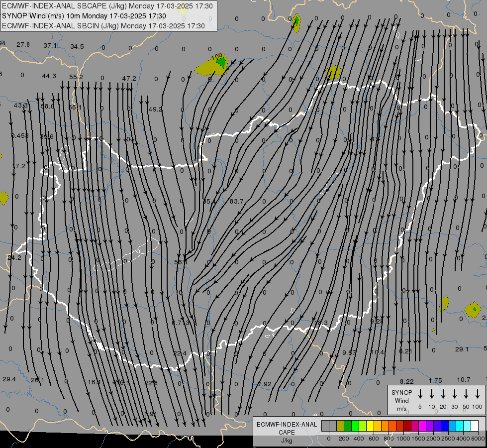This screenshot has height=448, width=487.
Task: Pick the pure yellow CAPE legend swatch
Action: pos(370,426)
